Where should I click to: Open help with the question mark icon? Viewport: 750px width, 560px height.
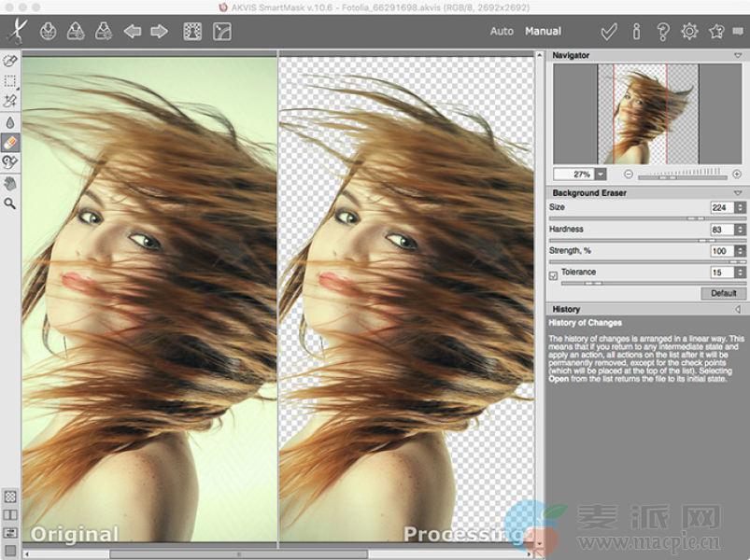[663, 32]
